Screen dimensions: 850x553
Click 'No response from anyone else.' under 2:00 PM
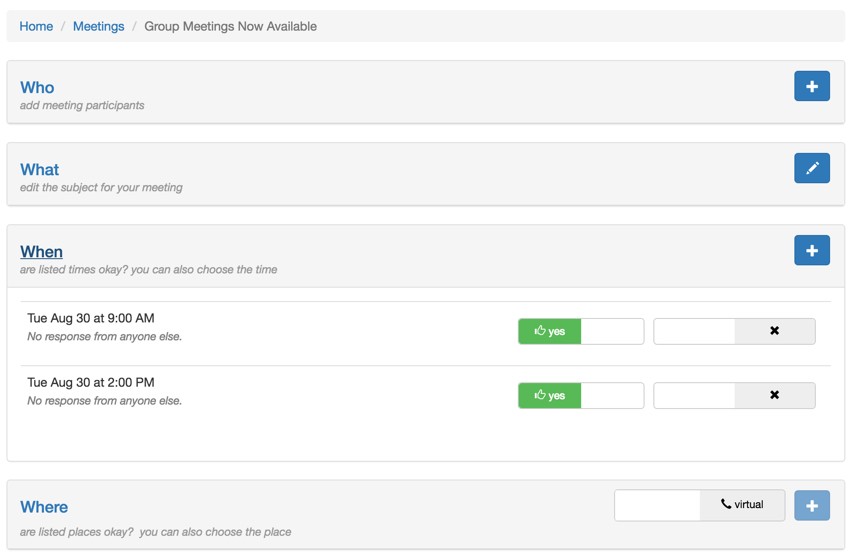click(105, 401)
